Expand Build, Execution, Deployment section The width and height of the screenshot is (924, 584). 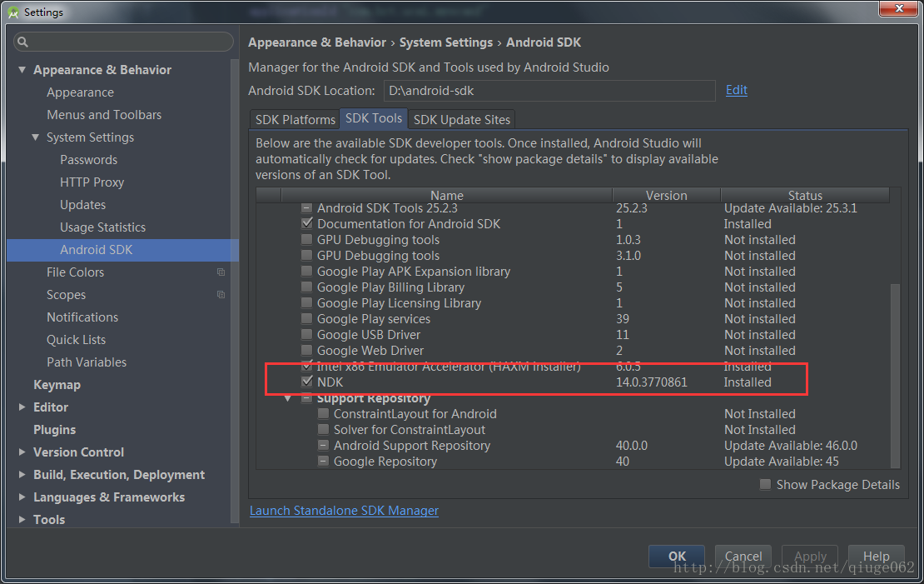click(22, 474)
